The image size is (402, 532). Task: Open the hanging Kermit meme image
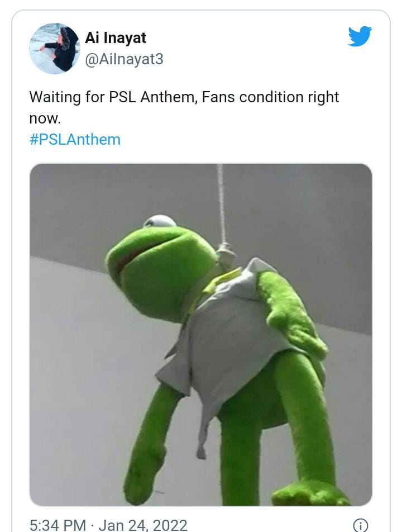(201, 335)
